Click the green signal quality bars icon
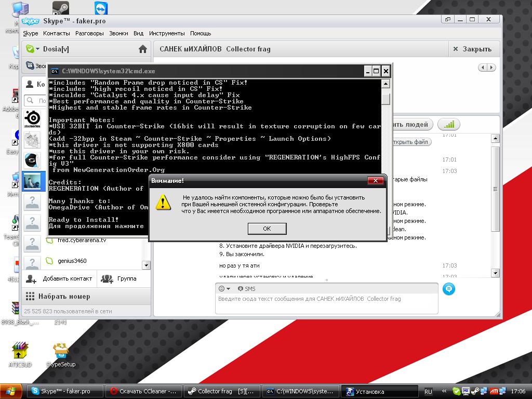Viewport: 532px width, 399px height. point(448,125)
